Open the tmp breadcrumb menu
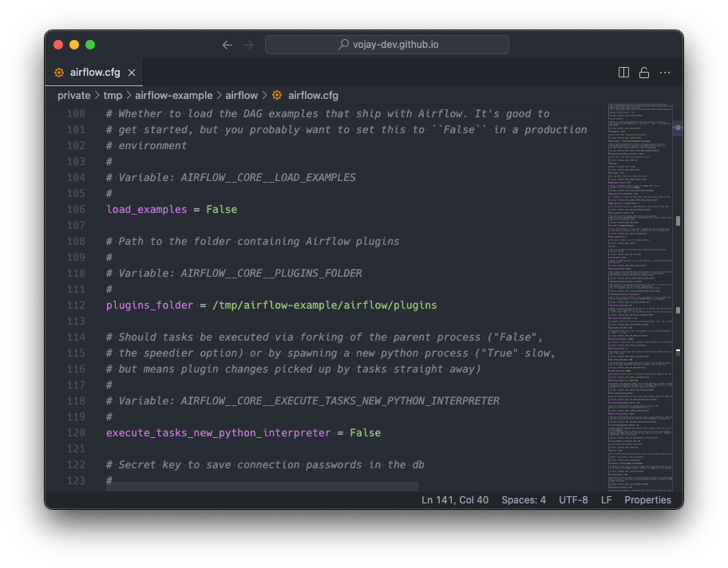Screen dimensions: 728x568 tap(113, 94)
